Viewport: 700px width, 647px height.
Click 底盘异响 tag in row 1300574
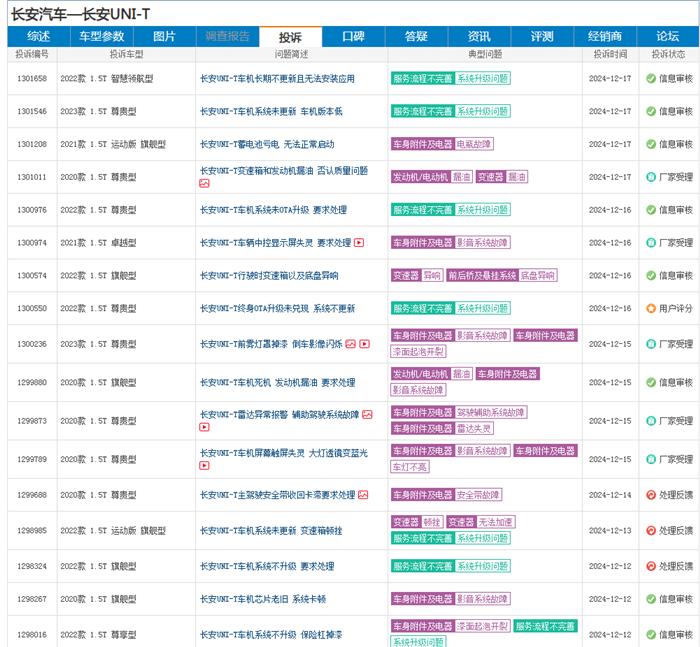point(538,275)
